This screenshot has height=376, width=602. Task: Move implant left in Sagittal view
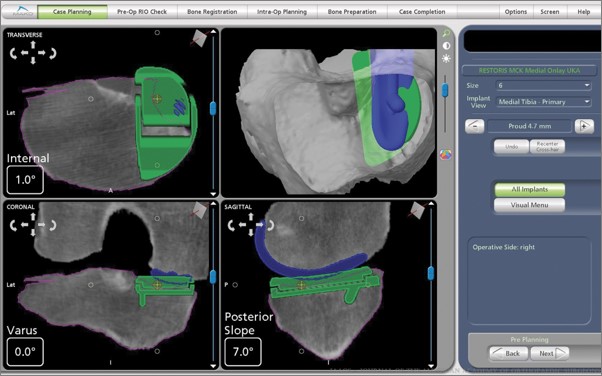242,225
